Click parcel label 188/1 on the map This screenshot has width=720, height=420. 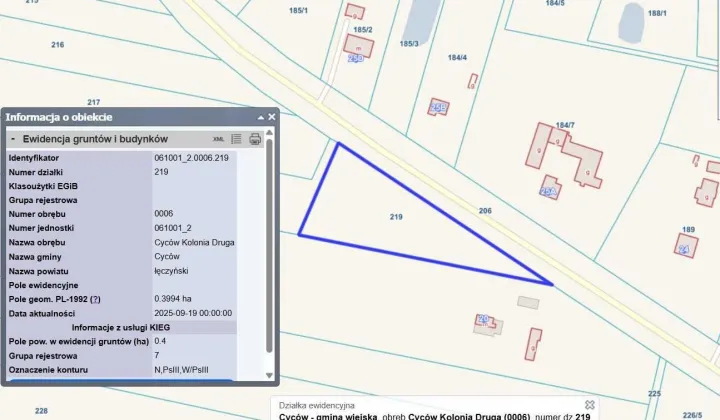click(657, 13)
